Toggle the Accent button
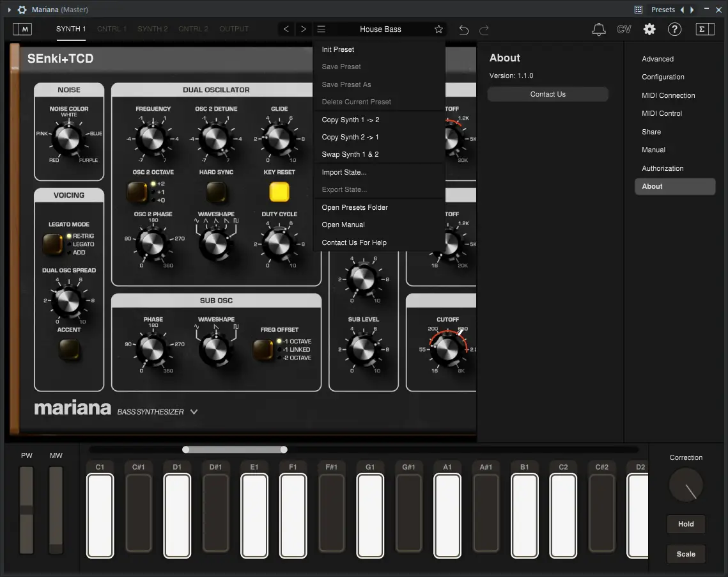The image size is (728, 577). tap(69, 349)
